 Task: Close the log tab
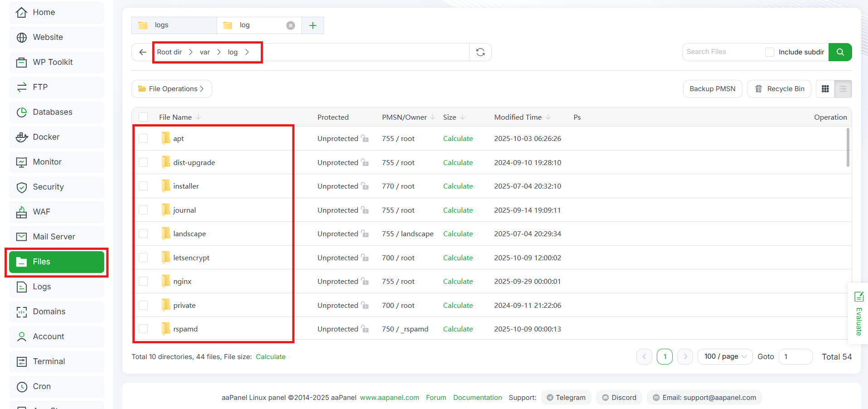coord(291,25)
